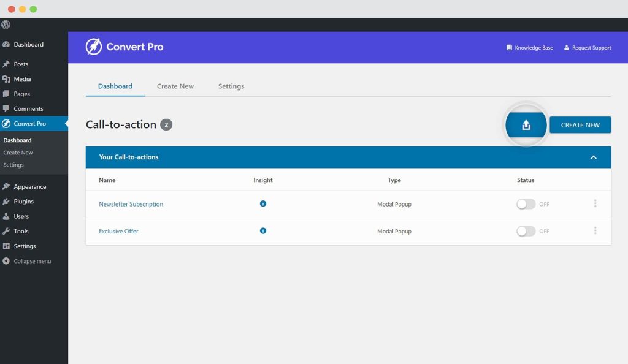Open the Knowledge Base link
This screenshot has height=364, width=628.
coord(529,48)
